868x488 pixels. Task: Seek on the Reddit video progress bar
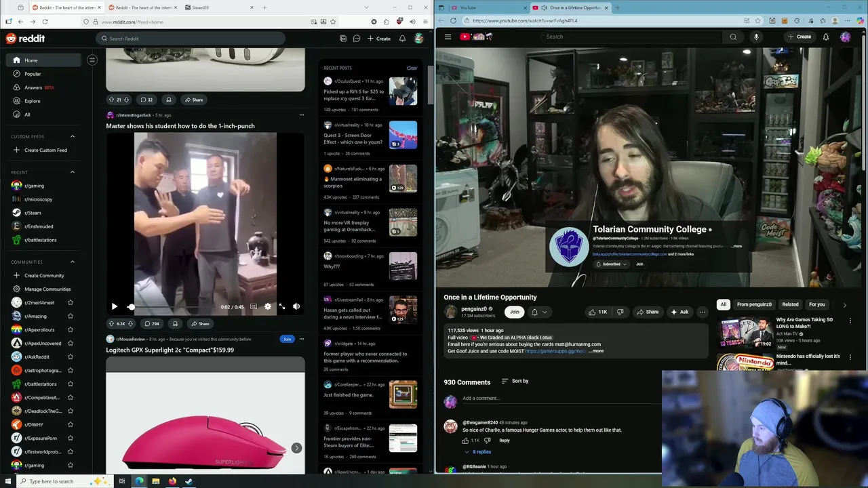(x=170, y=307)
